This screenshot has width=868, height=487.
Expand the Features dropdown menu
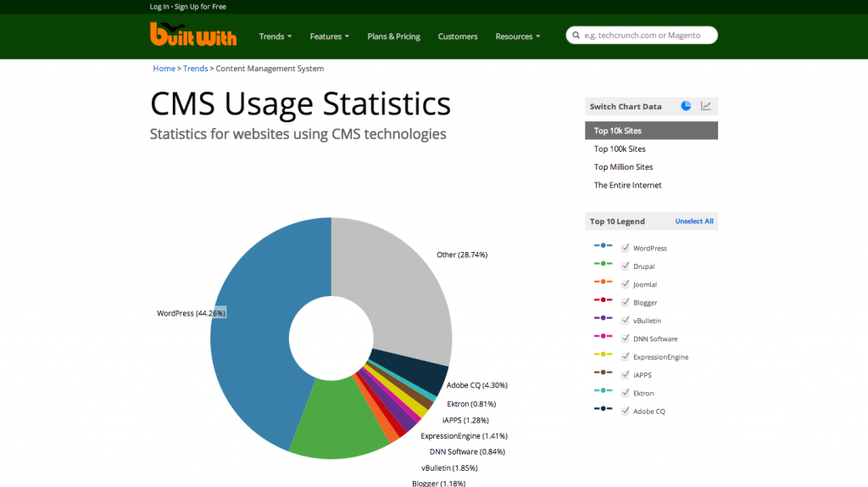[x=330, y=36]
